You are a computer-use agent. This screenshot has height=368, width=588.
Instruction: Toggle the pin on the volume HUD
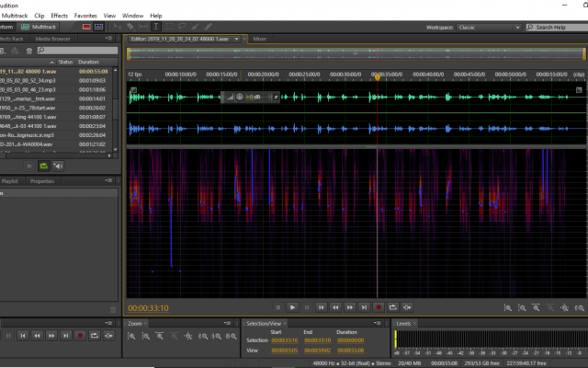[276, 97]
